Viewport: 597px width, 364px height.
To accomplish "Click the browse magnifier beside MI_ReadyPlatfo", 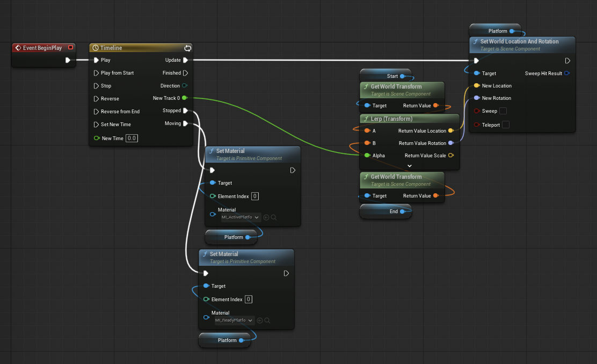I will pos(267,321).
